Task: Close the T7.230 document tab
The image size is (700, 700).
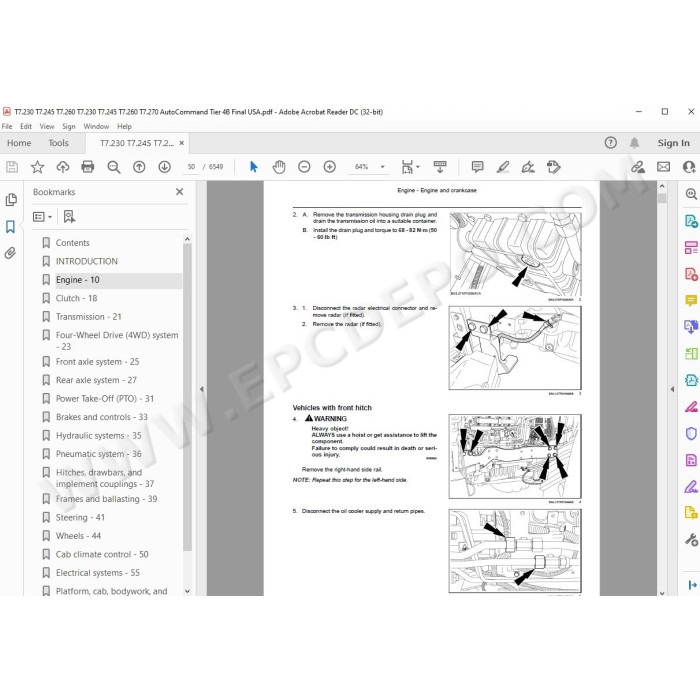Action: tap(181, 143)
